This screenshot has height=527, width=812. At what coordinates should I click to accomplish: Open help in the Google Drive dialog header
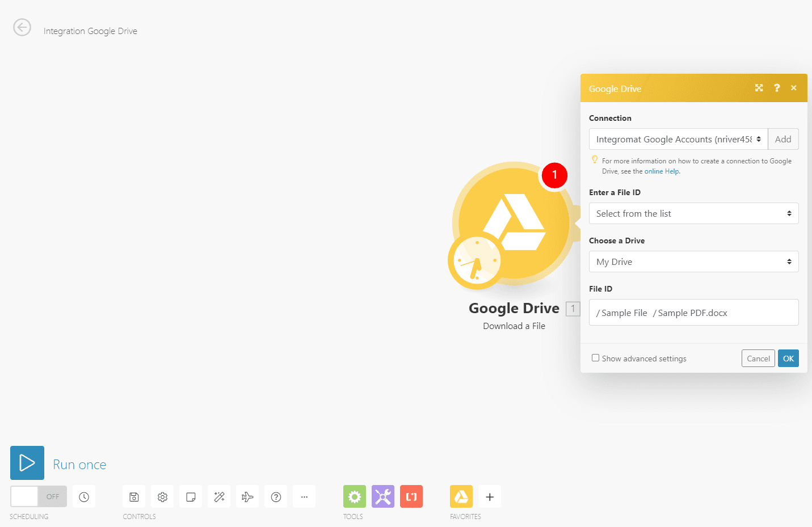tap(777, 88)
